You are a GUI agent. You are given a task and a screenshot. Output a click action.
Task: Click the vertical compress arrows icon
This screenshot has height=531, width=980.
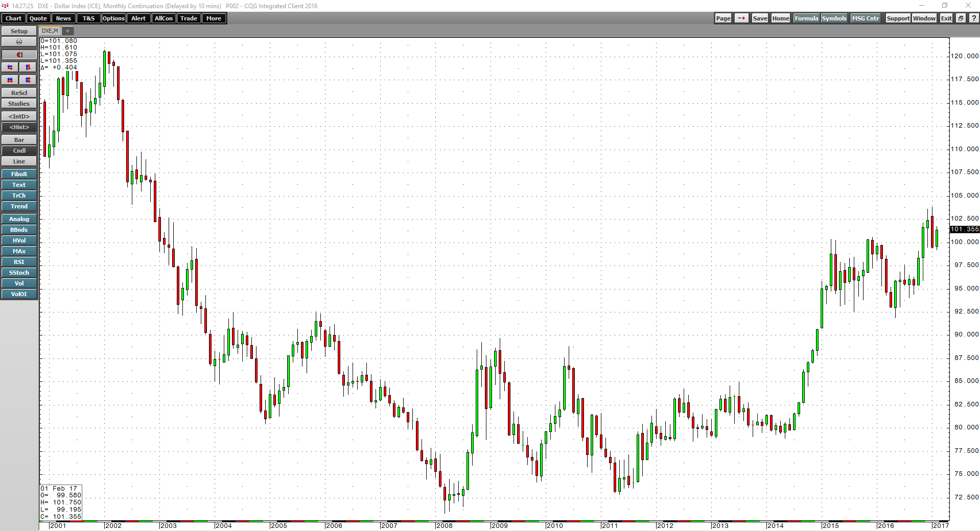(x=28, y=80)
